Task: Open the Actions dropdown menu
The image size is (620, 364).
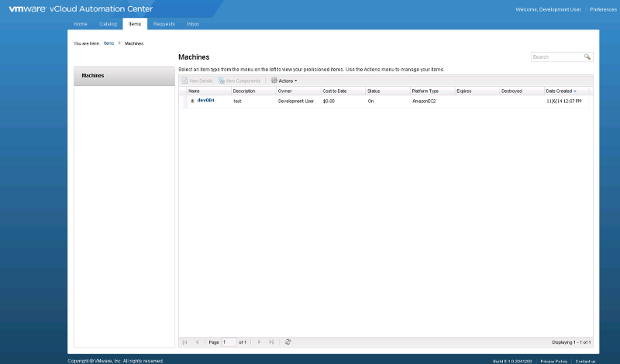Action: [284, 81]
